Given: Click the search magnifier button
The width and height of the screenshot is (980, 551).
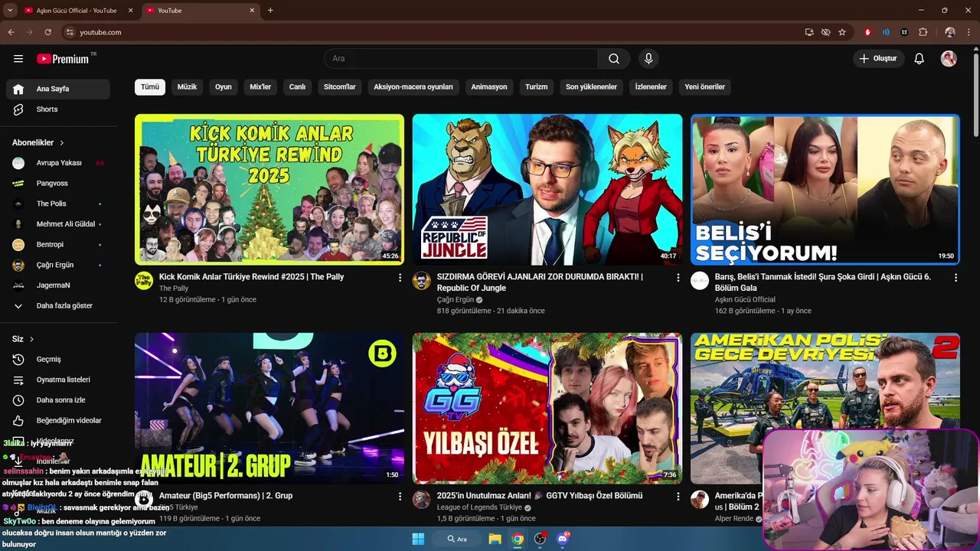Looking at the screenshot, I should [614, 59].
